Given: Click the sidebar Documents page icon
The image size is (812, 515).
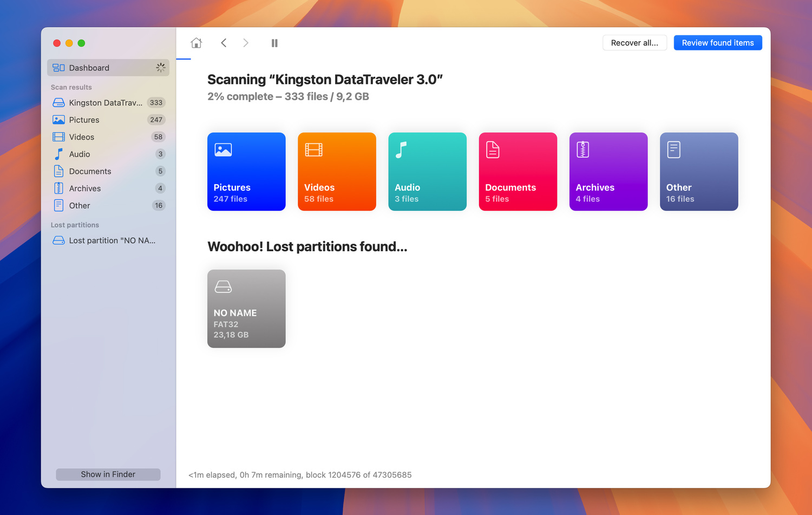Looking at the screenshot, I should [58, 171].
